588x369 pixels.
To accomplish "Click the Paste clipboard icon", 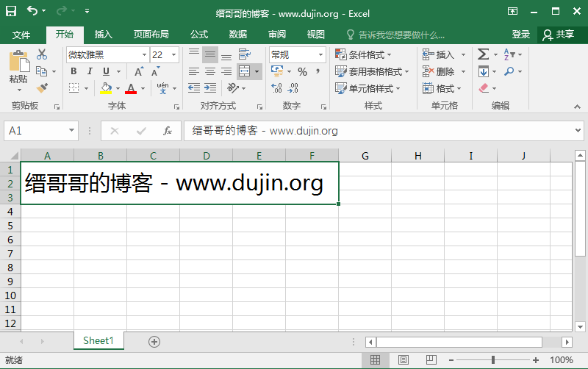I will point(19,61).
